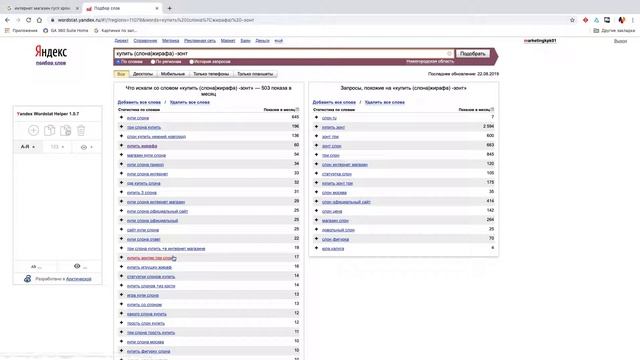The image size is (640, 360).
Task: Click the 'подбор слов' link under the logo
Action: click(51, 63)
